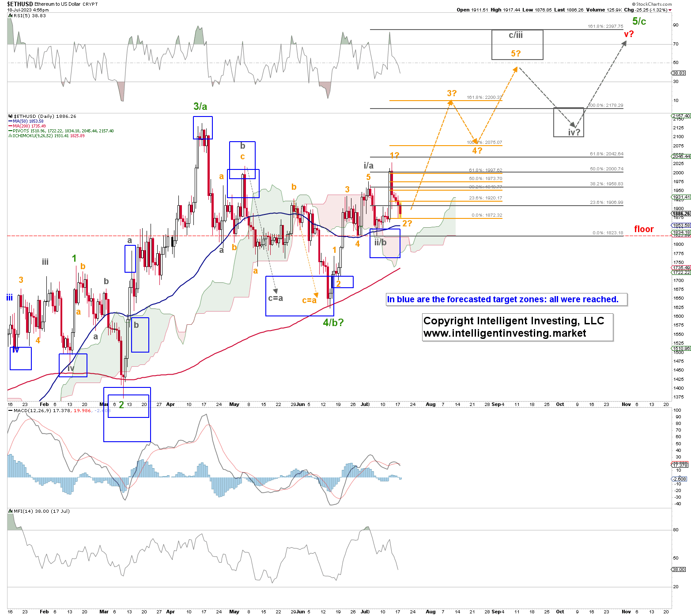This screenshot has height=616, width=691.
Task: Click the Volume 125.9K header value
Action: point(604,10)
